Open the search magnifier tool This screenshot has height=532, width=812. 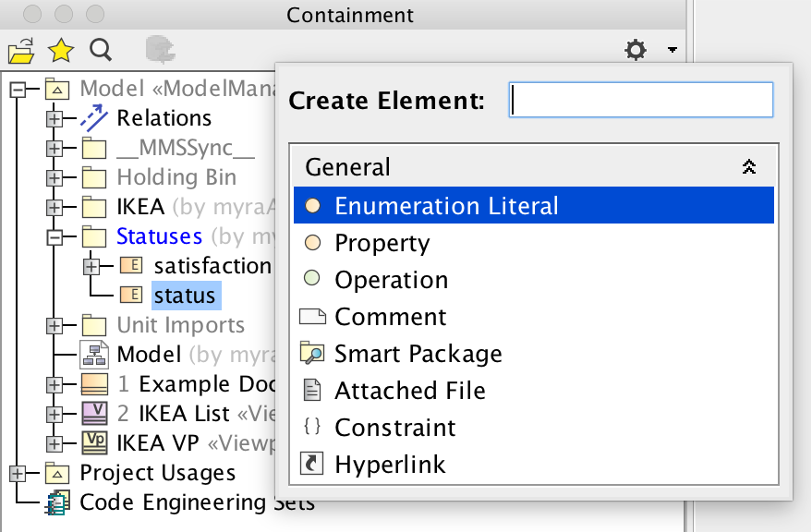click(x=101, y=50)
